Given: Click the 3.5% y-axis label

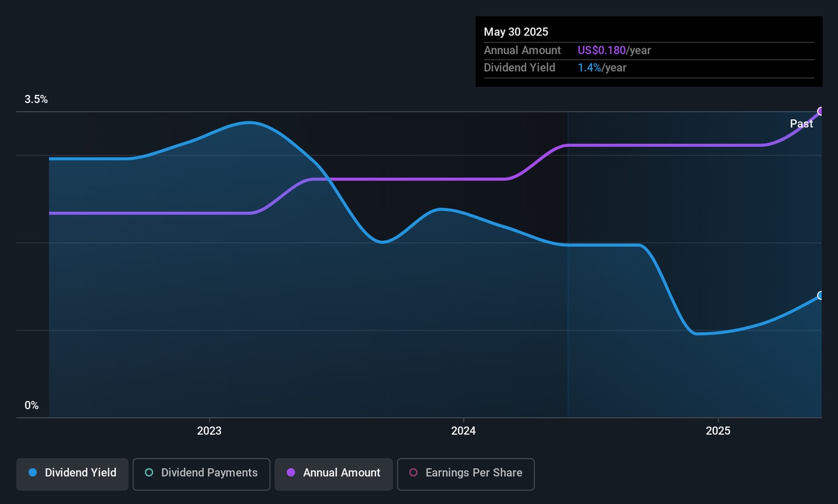Looking at the screenshot, I should (36, 100).
